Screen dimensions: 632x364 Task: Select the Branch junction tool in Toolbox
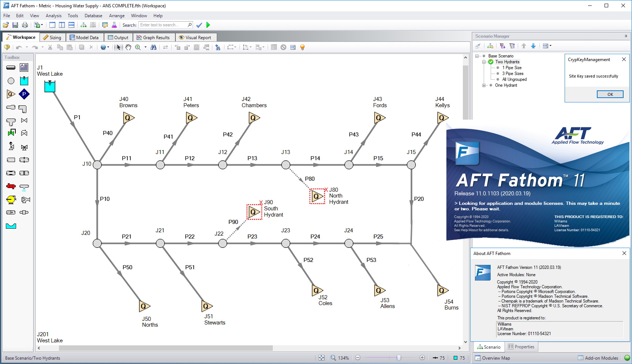pos(11,81)
